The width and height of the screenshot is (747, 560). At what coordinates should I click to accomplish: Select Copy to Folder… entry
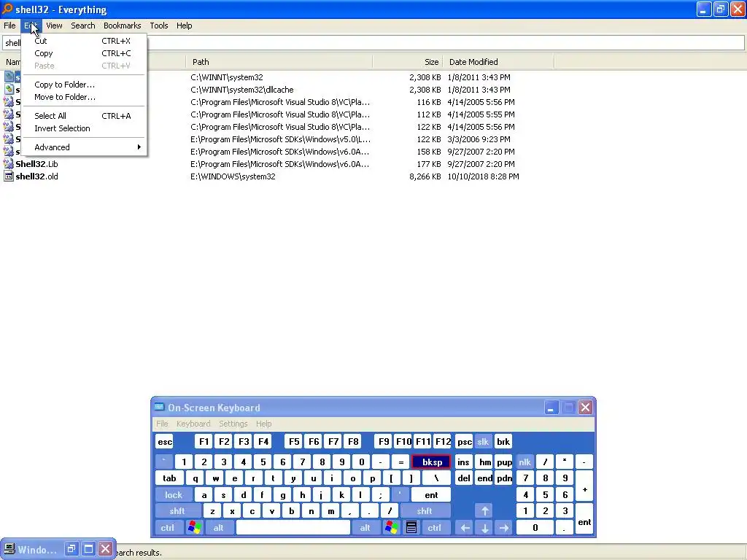coord(83,85)
